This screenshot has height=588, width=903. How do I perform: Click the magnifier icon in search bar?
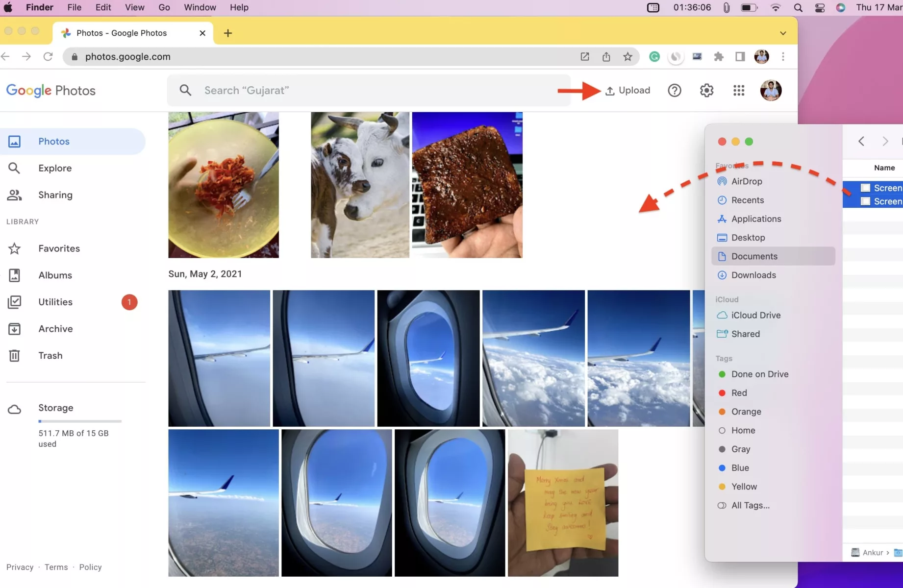[185, 90]
